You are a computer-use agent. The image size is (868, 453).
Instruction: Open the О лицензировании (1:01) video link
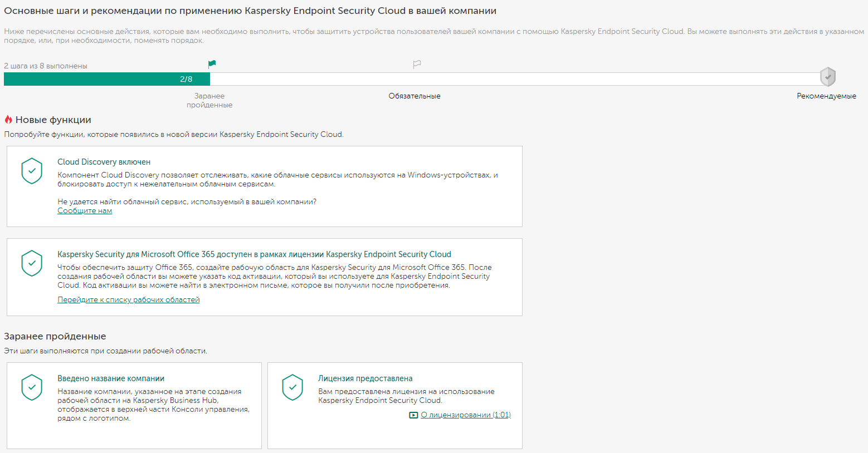(466, 415)
